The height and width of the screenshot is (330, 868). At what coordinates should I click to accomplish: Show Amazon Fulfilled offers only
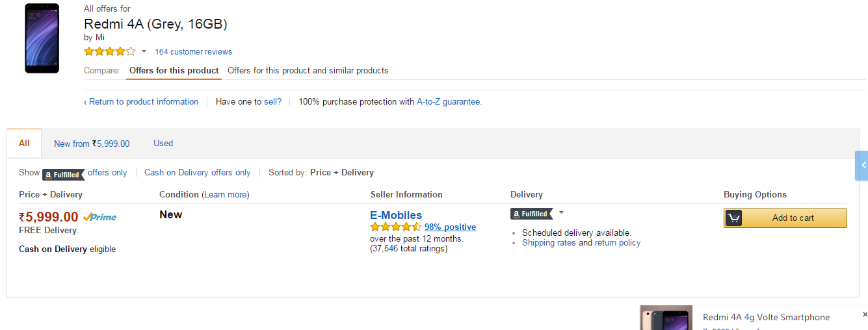85,173
